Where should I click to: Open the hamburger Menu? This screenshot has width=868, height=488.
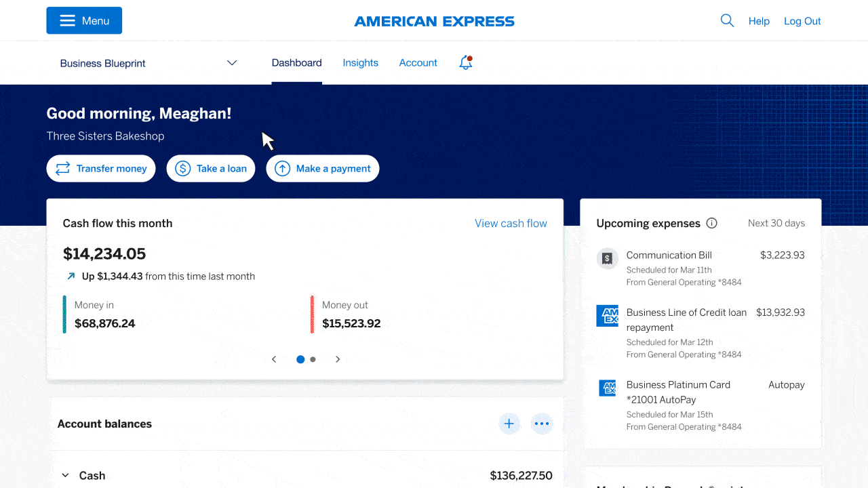point(84,20)
